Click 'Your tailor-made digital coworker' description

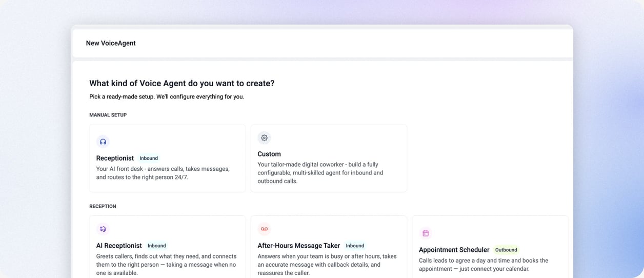(x=320, y=173)
